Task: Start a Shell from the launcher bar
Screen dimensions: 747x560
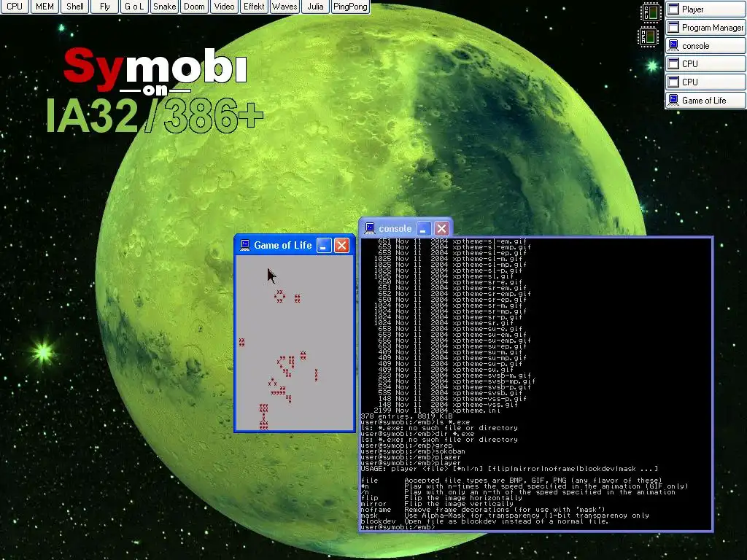Action: tap(75, 7)
